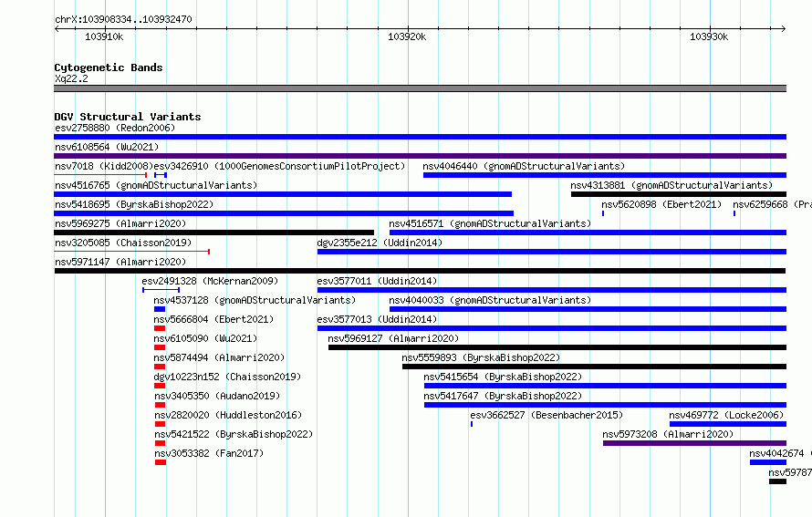The width and height of the screenshot is (812, 517).
Task: Open nsv5421522 (ByrskaBishop2022) label
Action: (x=234, y=434)
